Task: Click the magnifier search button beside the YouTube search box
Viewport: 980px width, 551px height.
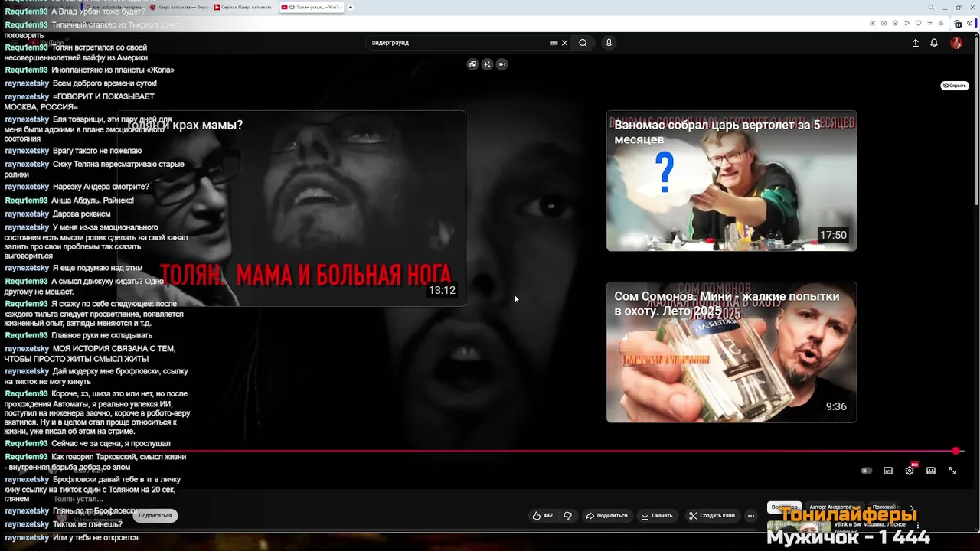Action: click(x=583, y=43)
